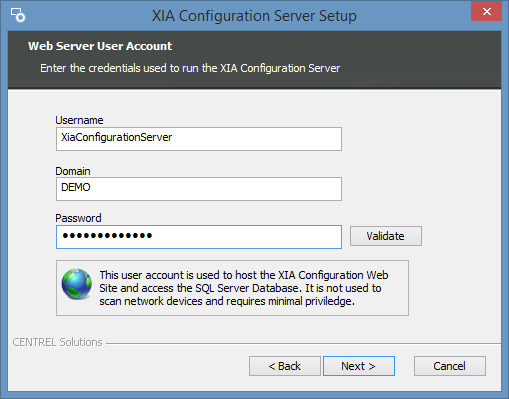Click into the Domain field showing DEMO
The height and width of the screenshot is (399, 509).
click(x=199, y=189)
